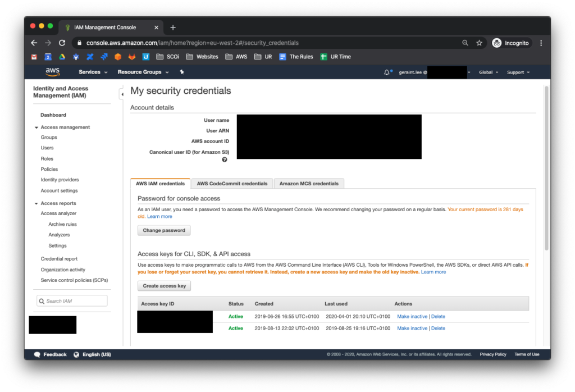Image resolution: width=575 pixels, height=392 pixels.
Task: Open Roles in the IAM sidebar
Action: coord(47,159)
